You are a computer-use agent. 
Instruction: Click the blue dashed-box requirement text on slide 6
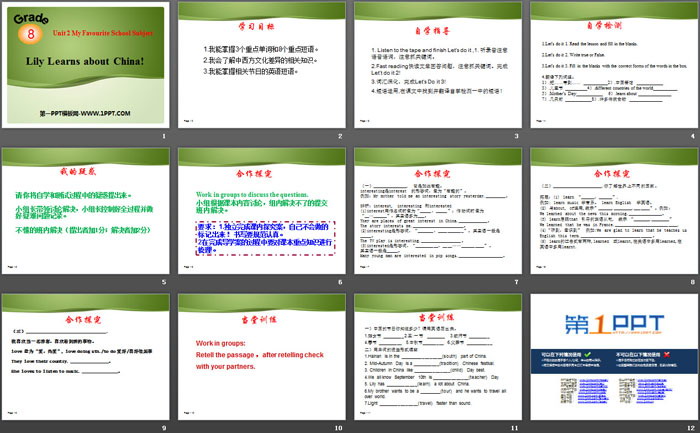click(265, 238)
